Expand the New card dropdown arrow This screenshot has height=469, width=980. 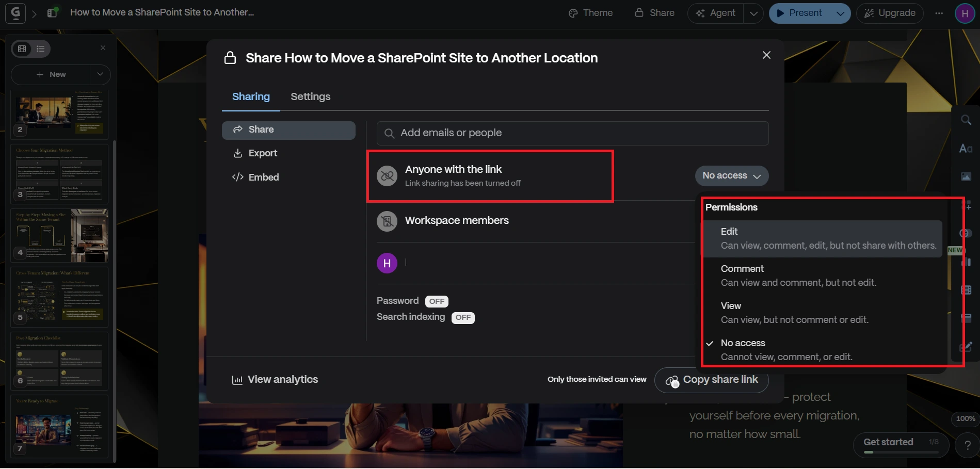click(x=100, y=74)
